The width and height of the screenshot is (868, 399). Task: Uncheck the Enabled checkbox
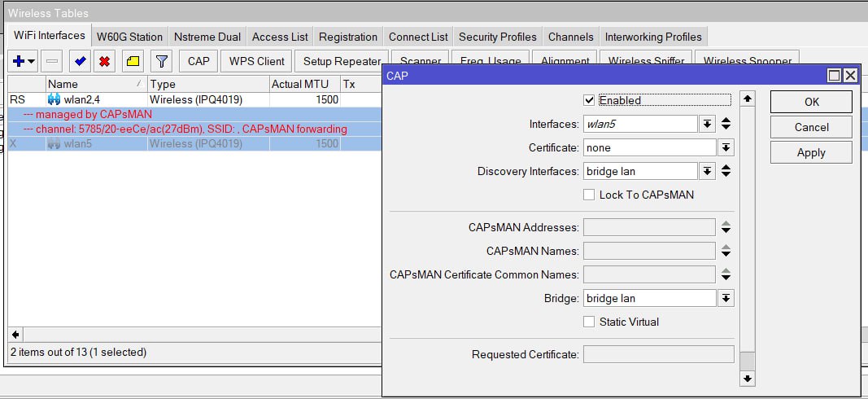[x=589, y=100]
